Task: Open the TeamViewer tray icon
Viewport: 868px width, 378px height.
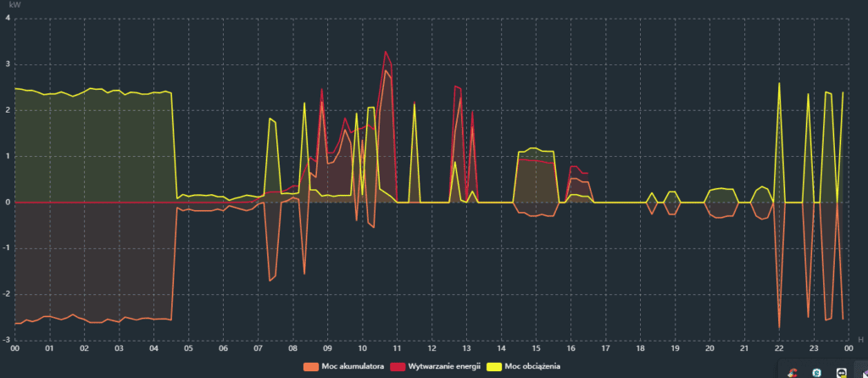Action: (842, 372)
